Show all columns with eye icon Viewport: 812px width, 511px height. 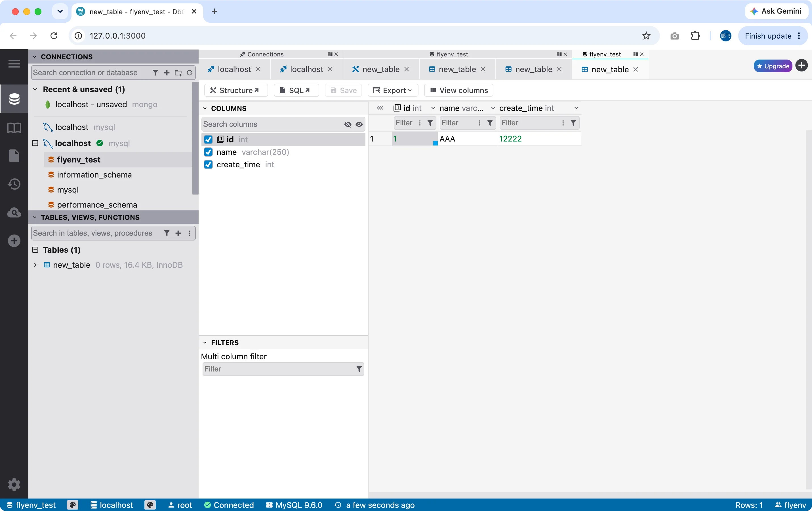[x=359, y=124]
